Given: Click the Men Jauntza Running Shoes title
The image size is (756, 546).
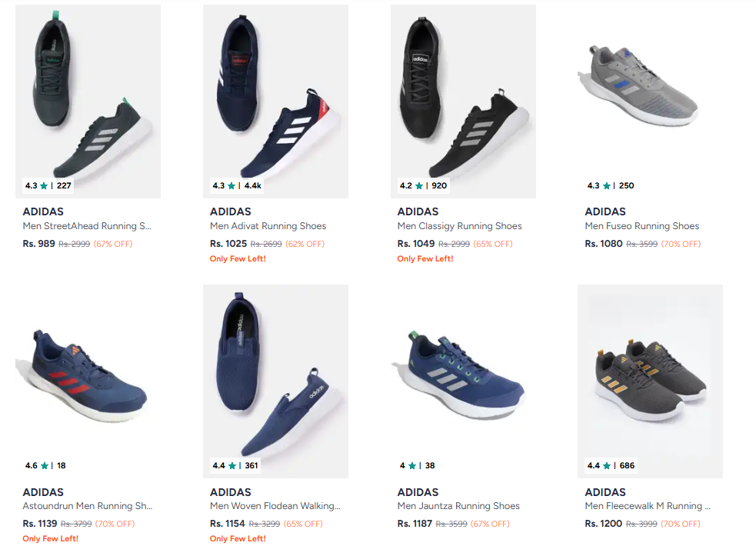Looking at the screenshot, I should tap(458, 506).
